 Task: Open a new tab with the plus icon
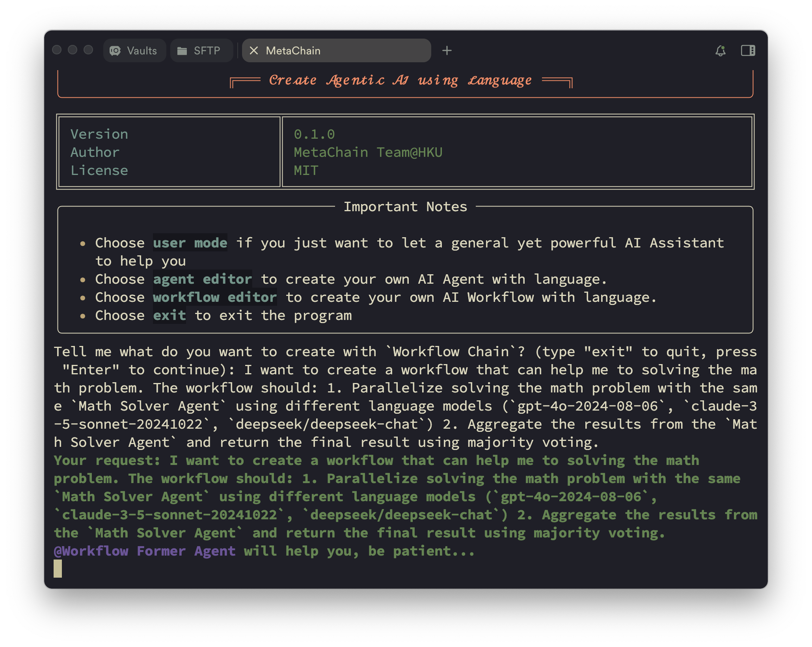[x=447, y=50]
